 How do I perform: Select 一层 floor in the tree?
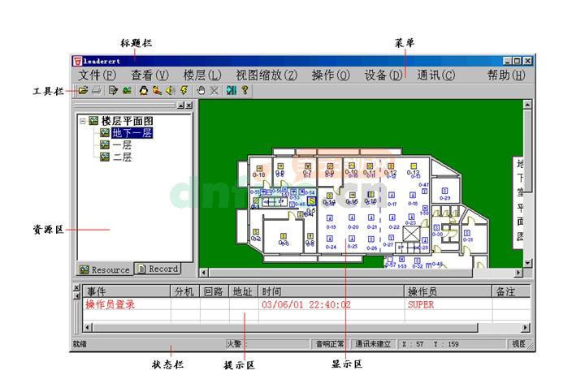pyautogui.click(x=122, y=145)
